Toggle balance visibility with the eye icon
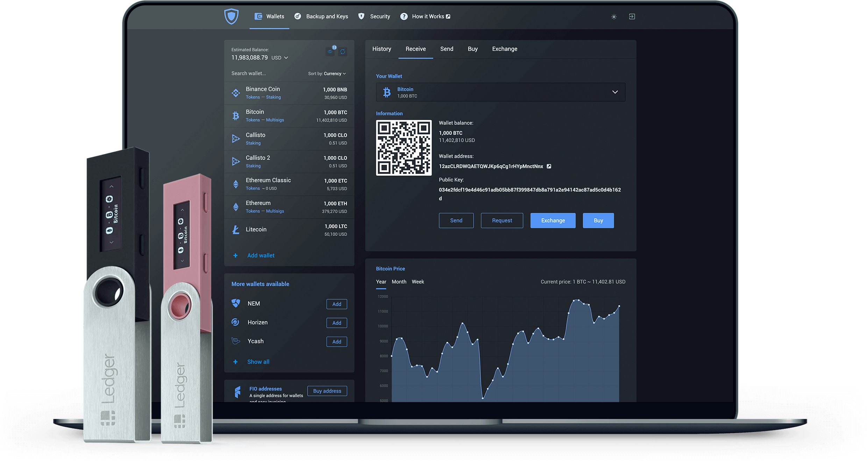 pyautogui.click(x=330, y=51)
